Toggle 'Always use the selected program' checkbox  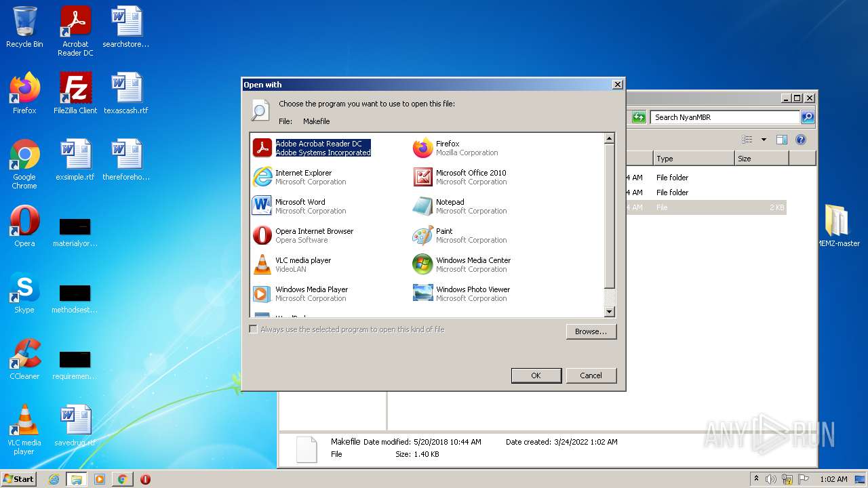click(x=254, y=329)
